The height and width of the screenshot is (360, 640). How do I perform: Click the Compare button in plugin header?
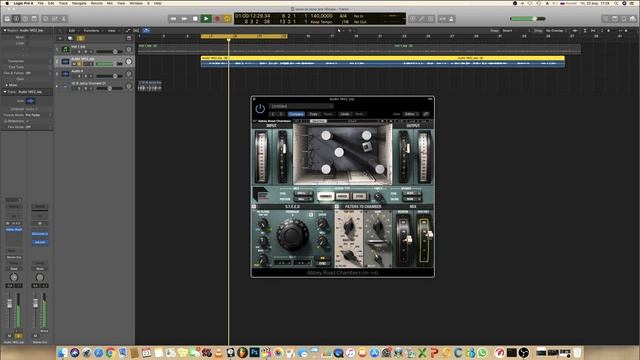click(296, 114)
